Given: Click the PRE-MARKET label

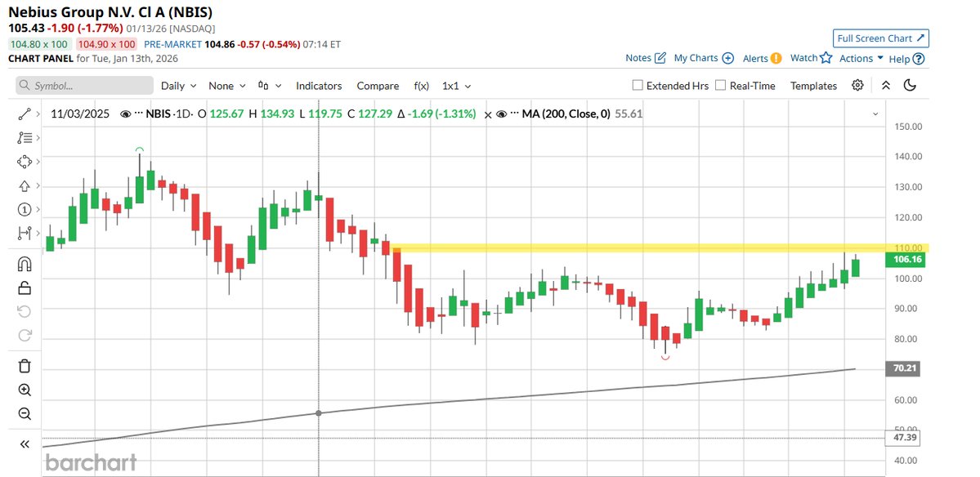Looking at the screenshot, I should point(172,44).
